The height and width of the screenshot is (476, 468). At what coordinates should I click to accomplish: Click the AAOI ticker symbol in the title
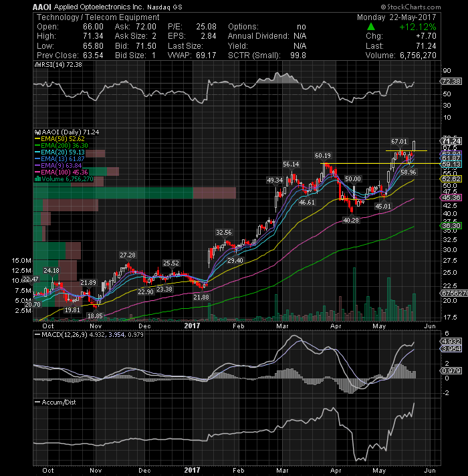(42, 7)
